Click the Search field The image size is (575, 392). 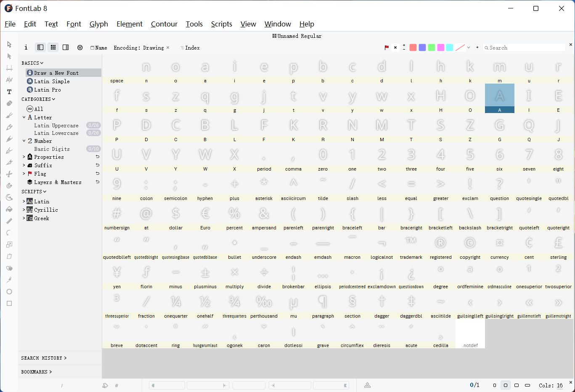click(x=524, y=47)
